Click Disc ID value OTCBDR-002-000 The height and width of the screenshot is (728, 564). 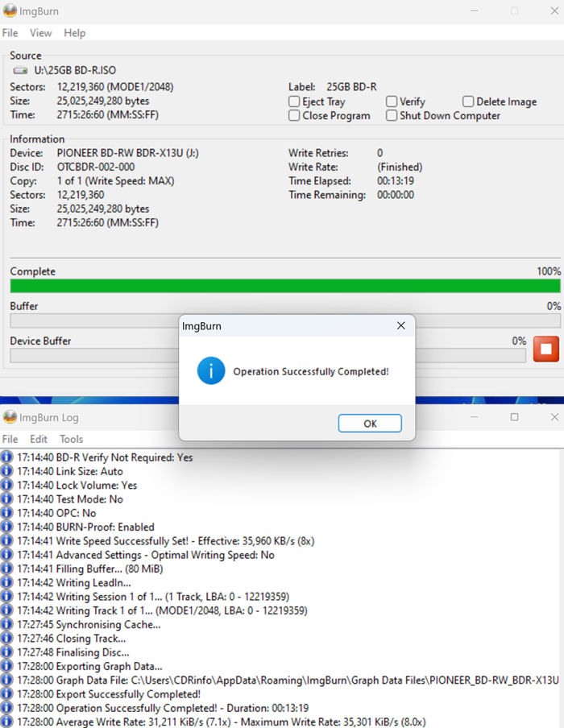[x=96, y=167]
